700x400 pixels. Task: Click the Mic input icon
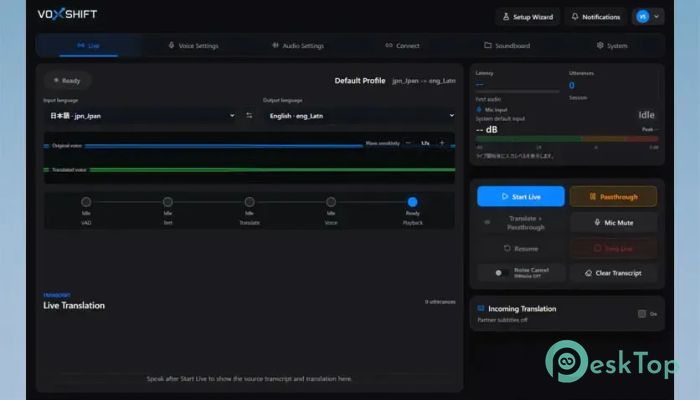click(479, 109)
